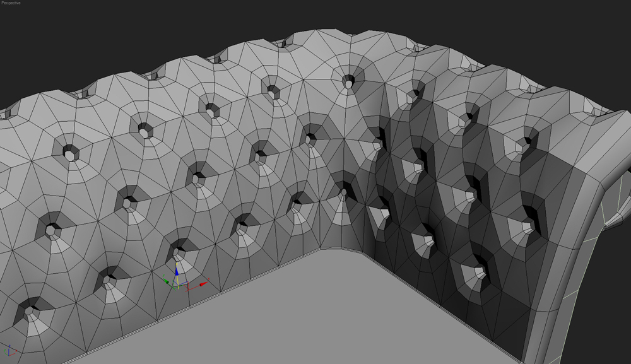Image resolution: width=631 pixels, height=364 pixels.
Task: Select the tuft button nearest the world axis tripod
Action: (30, 312)
